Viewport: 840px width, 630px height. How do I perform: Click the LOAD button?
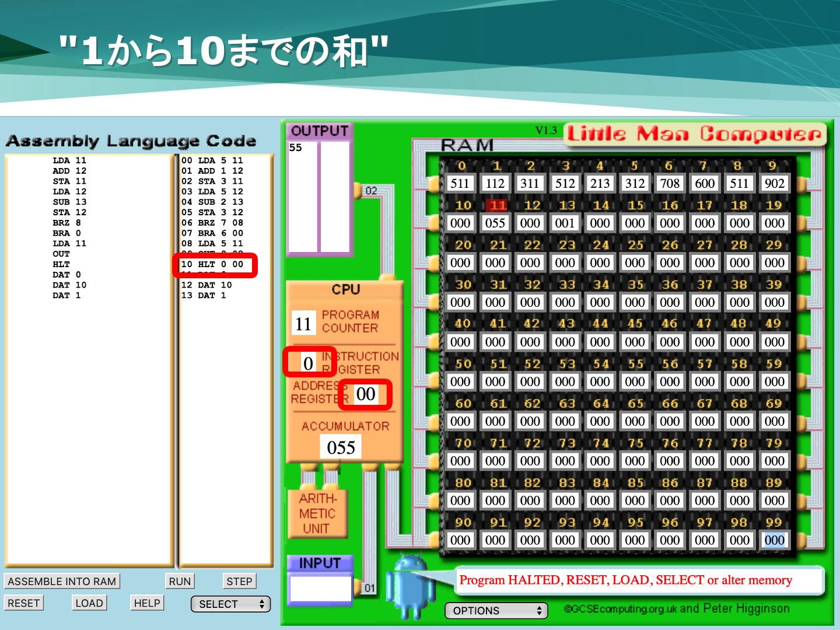click(89, 603)
